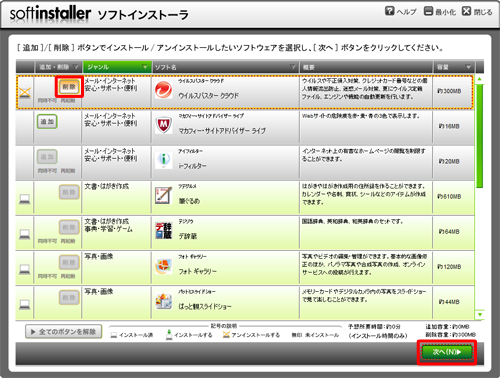500x378 pixels.
Task: Open the 追加・削除 column filter dropdown
Action: tap(76, 67)
